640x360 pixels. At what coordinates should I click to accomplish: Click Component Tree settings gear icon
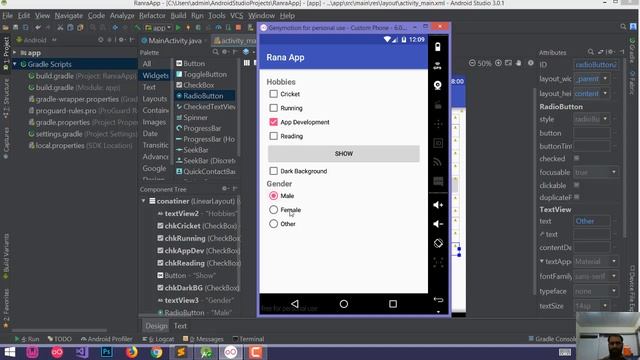point(224,189)
